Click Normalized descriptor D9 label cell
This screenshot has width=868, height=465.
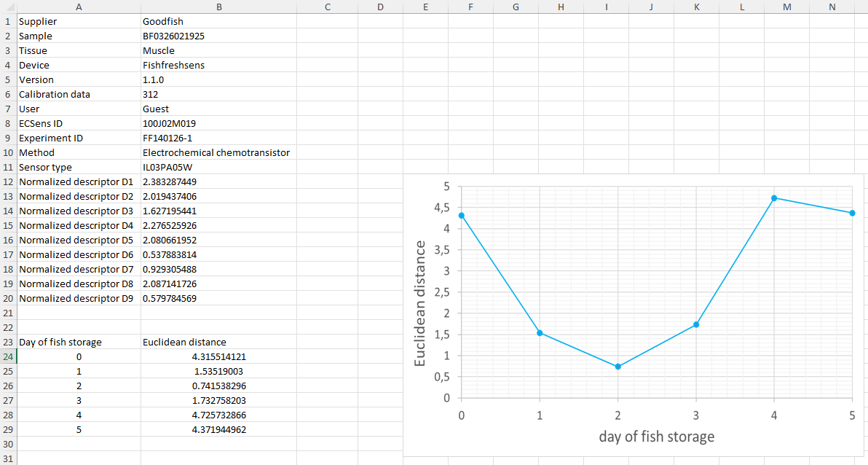(x=79, y=298)
